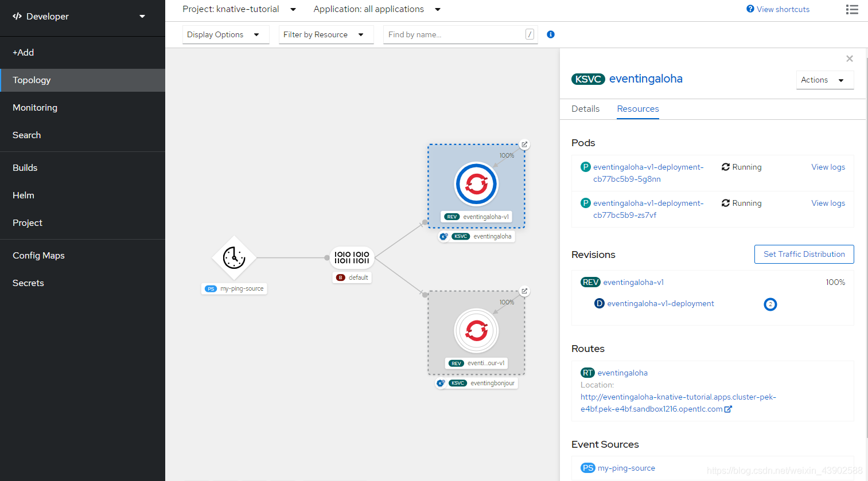Open Search in the sidebar
The image size is (868, 481).
[x=83, y=135]
